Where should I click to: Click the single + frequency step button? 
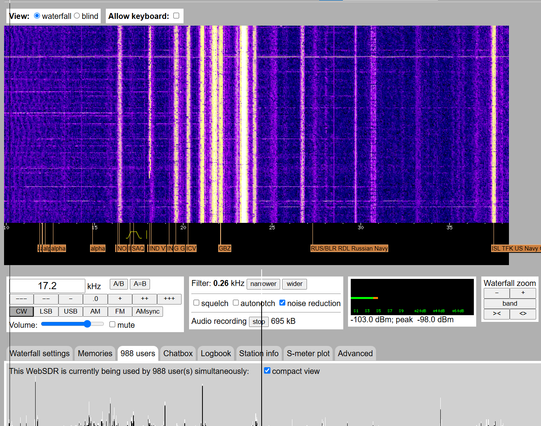pos(120,299)
